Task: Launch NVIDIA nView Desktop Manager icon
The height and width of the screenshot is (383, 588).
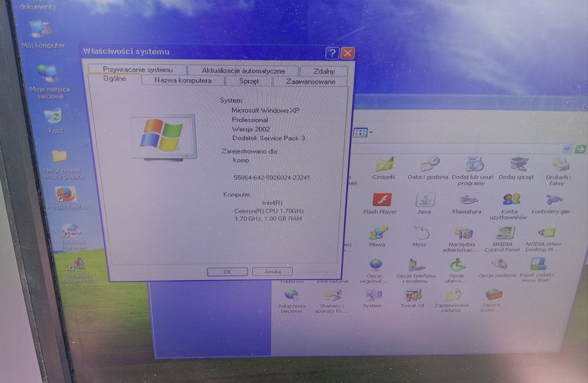Action: [x=543, y=239]
